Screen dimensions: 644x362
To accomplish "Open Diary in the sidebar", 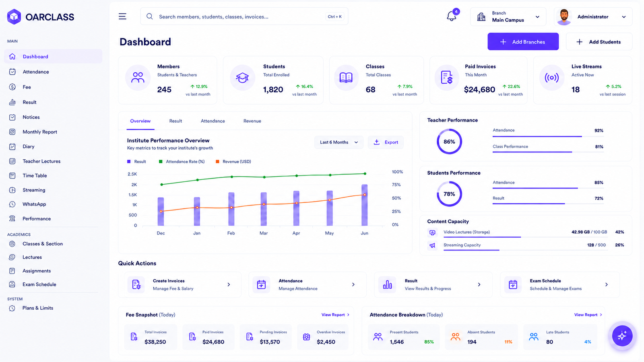I will tap(53, 146).
